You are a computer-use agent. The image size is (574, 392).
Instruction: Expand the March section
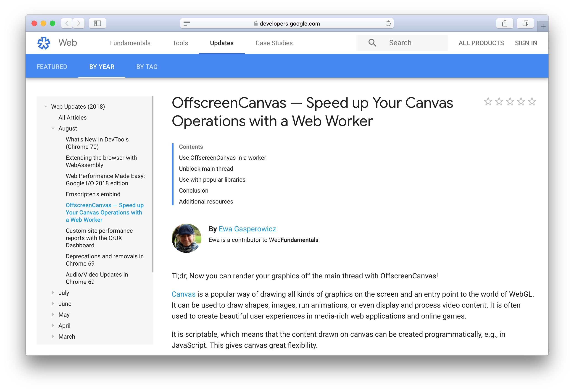coord(53,337)
